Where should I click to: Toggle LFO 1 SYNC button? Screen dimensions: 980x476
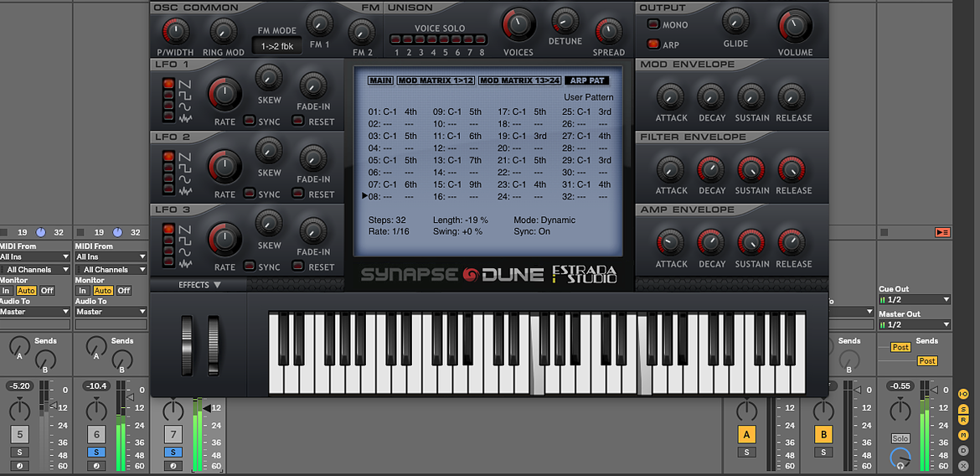(x=250, y=121)
